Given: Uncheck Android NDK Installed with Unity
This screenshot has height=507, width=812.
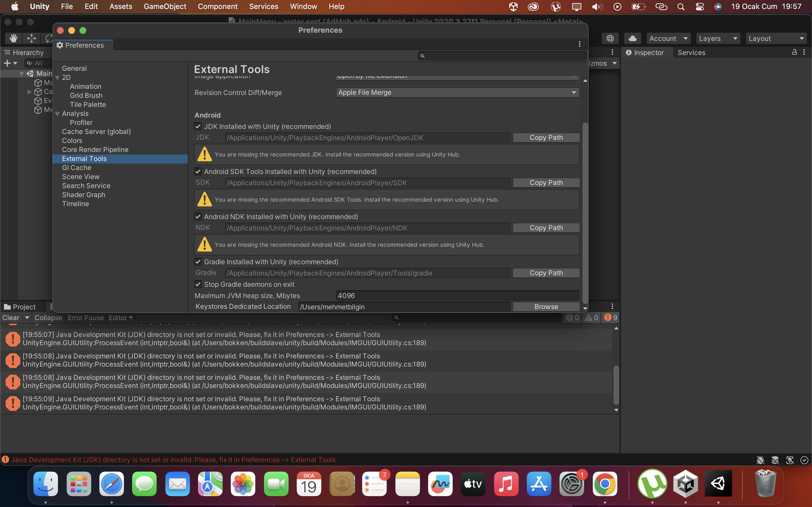Looking at the screenshot, I should (x=198, y=217).
